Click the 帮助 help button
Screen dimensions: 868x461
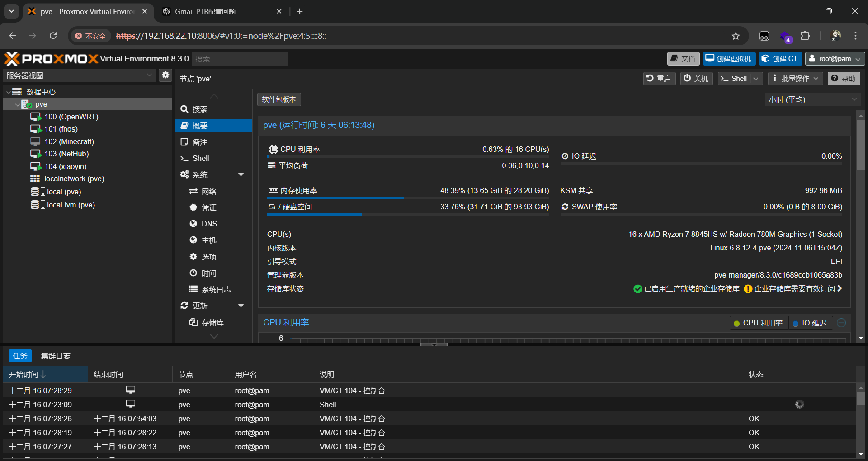tap(844, 78)
